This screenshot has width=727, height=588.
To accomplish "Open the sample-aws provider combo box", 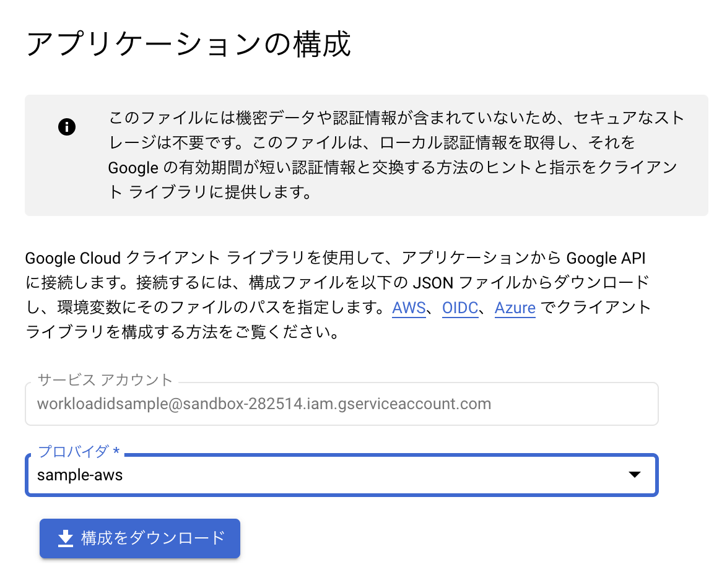I will point(341,475).
